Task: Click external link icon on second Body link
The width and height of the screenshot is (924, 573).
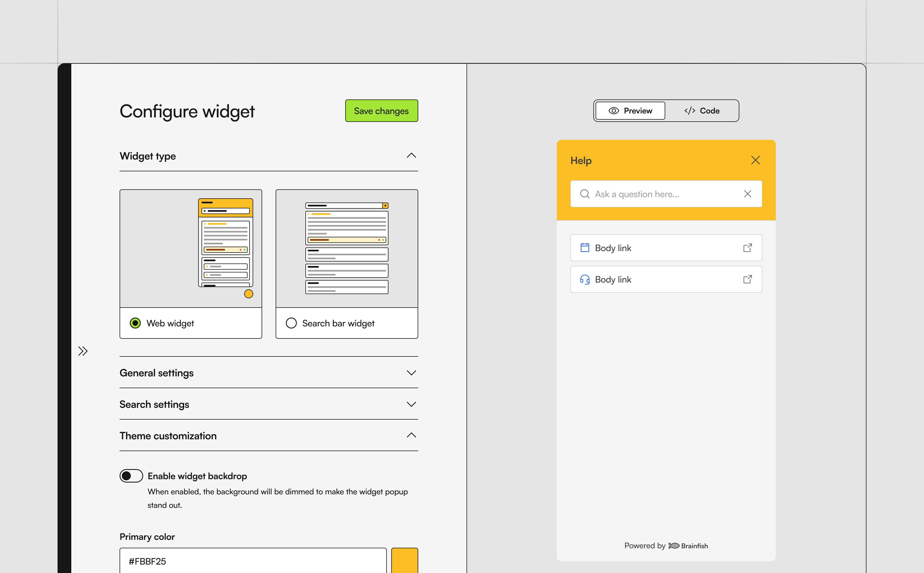Action: 747,279
